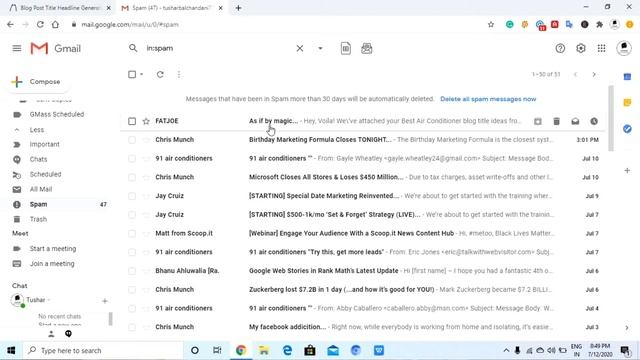Image resolution: width=640 pixels, height=360 pixels.
Task: Clear the in:spam search with X icon
Action: click(x=300, y=48)
